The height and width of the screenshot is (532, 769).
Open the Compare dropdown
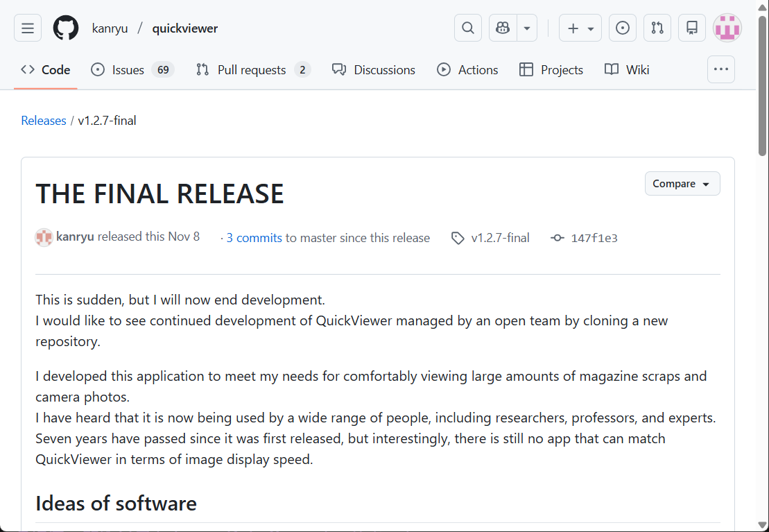pos(682,183)
